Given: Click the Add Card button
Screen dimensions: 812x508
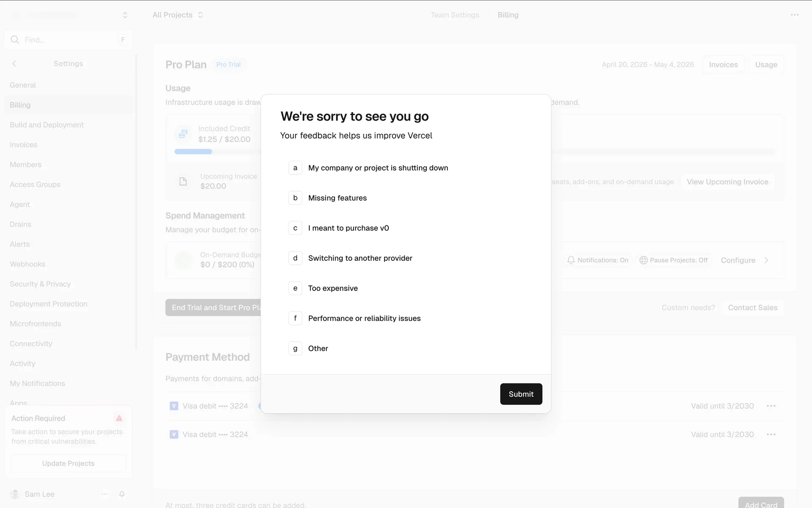Looking at the screenshot, I should coord(761,502).
